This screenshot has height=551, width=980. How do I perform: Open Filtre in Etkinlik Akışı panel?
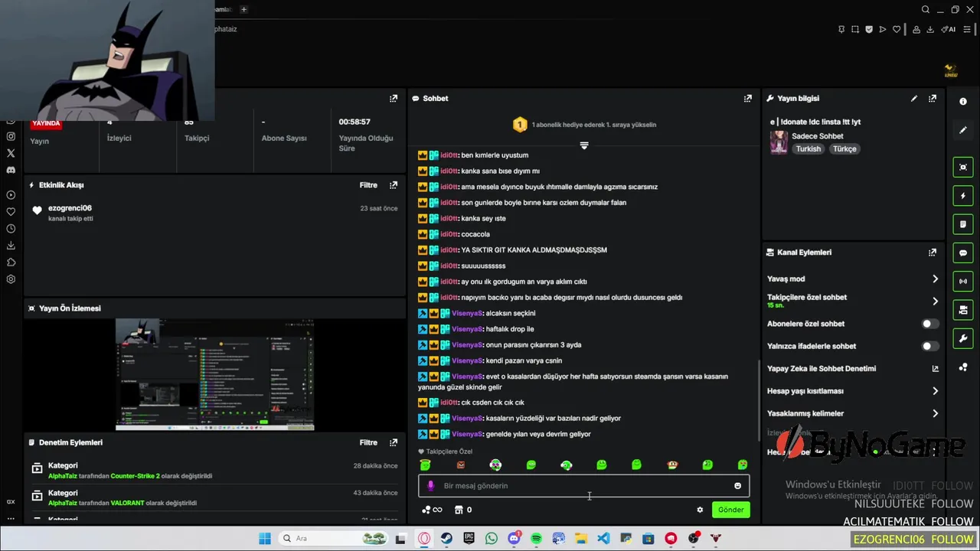(x=368, y=185)
